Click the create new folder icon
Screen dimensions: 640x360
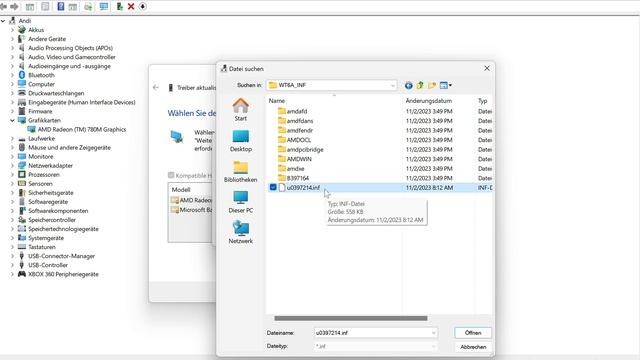point(432,85)
